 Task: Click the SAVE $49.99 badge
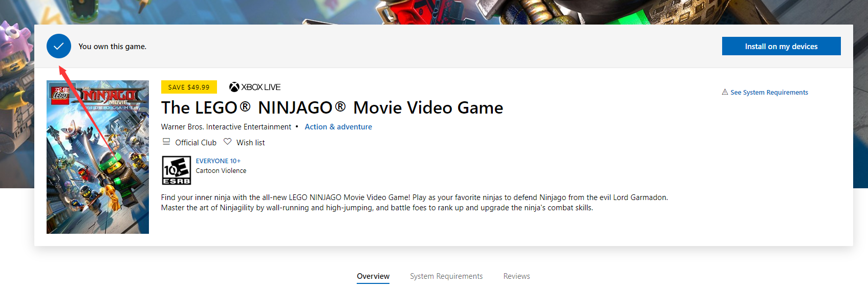click(189, 87)
